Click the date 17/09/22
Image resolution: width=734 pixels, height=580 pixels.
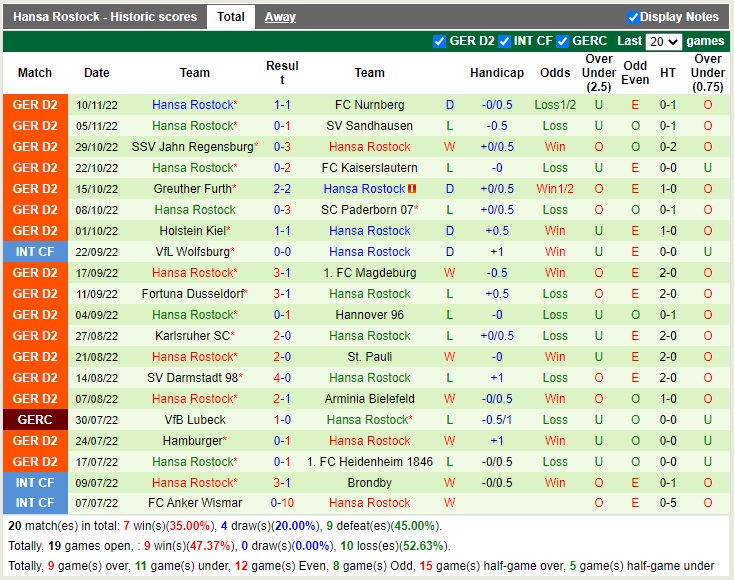click(x=96, y=273)
